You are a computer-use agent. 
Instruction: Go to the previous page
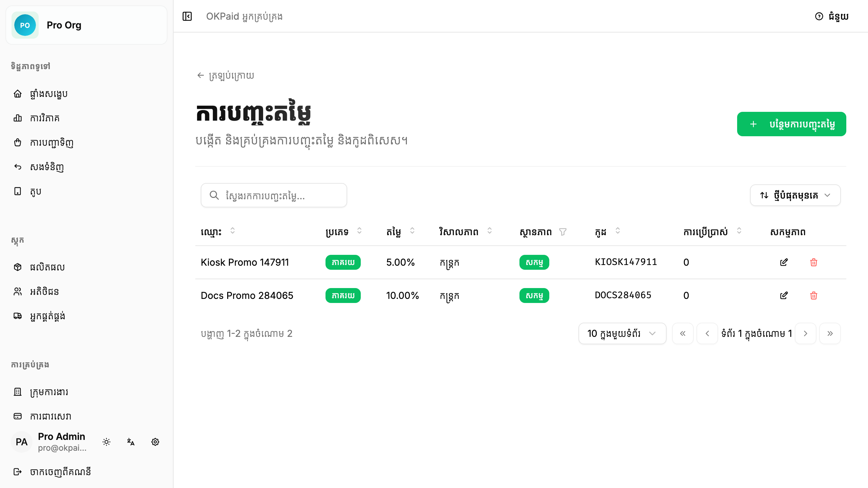707,333
